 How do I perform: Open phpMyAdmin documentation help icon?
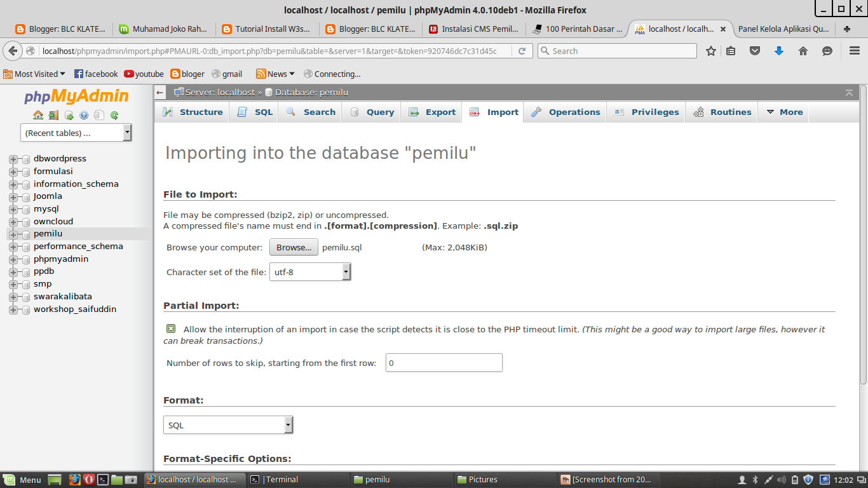point(84,115)
